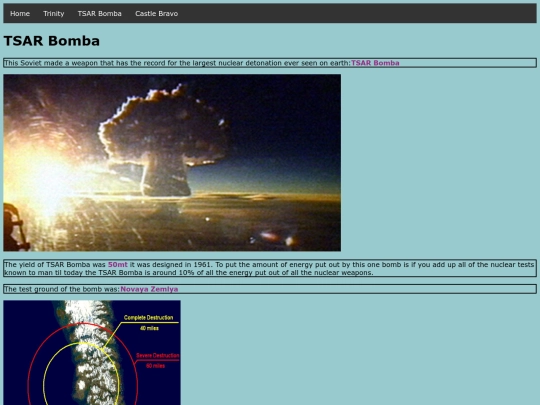The height and width of the screenshot is (405, 540).
Task: Open the Castle Bravo page
Action: tap(157, 13)
